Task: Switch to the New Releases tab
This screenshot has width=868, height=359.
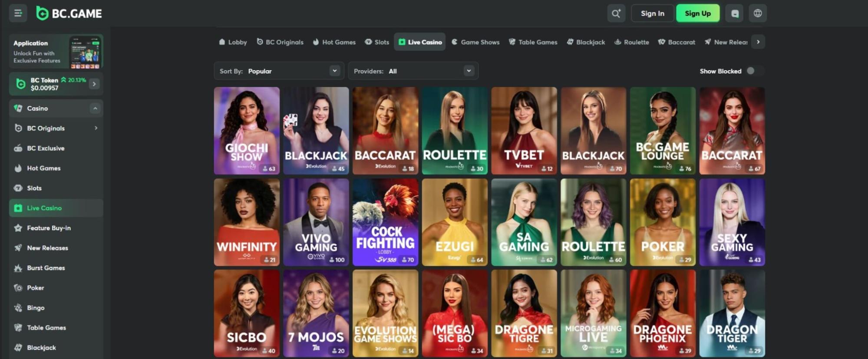Action: coord(726,42)
